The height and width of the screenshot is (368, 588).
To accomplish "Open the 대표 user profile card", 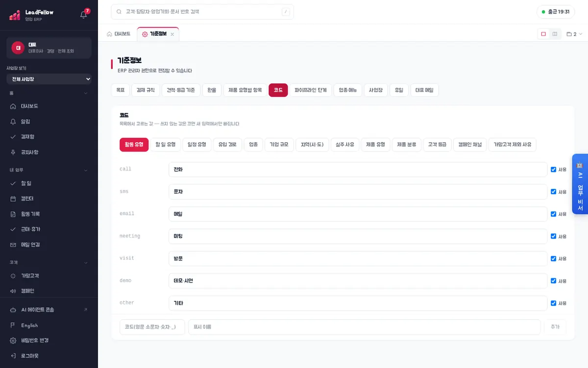I will point(49,48).
